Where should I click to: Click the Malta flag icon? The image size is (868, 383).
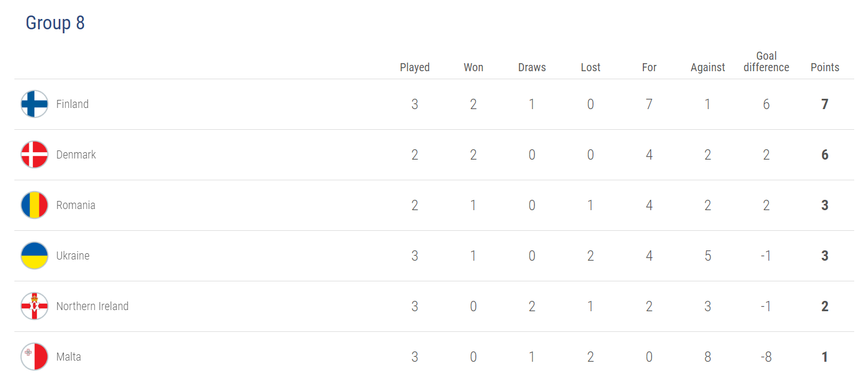click(34, 357)
